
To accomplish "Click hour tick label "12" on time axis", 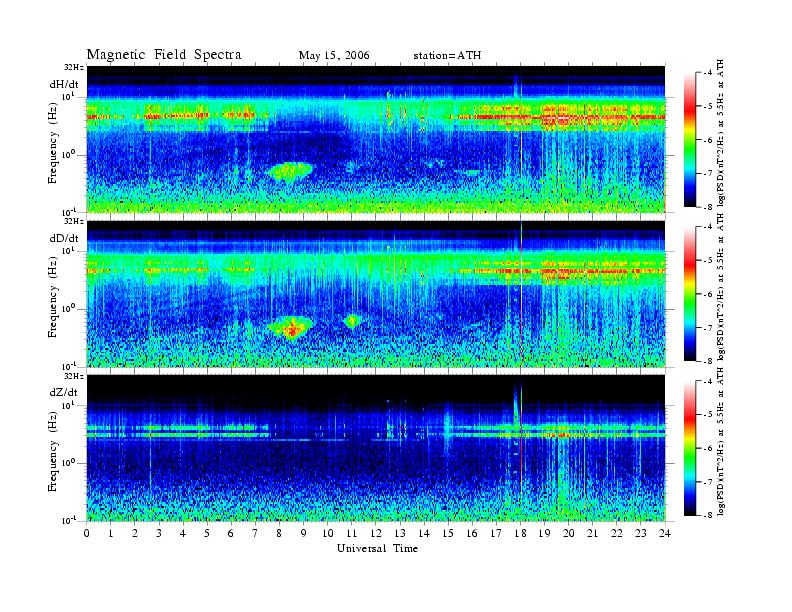I will [x=376, y=534].
